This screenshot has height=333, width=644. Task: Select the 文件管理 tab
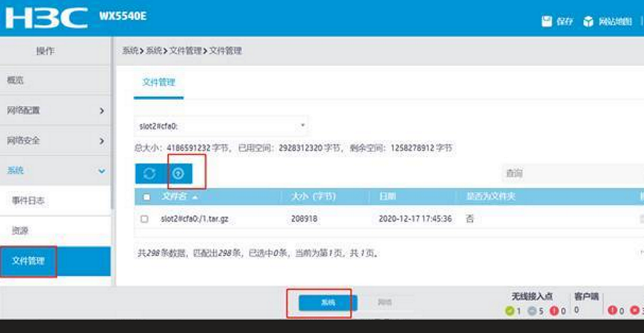[159, 83]
